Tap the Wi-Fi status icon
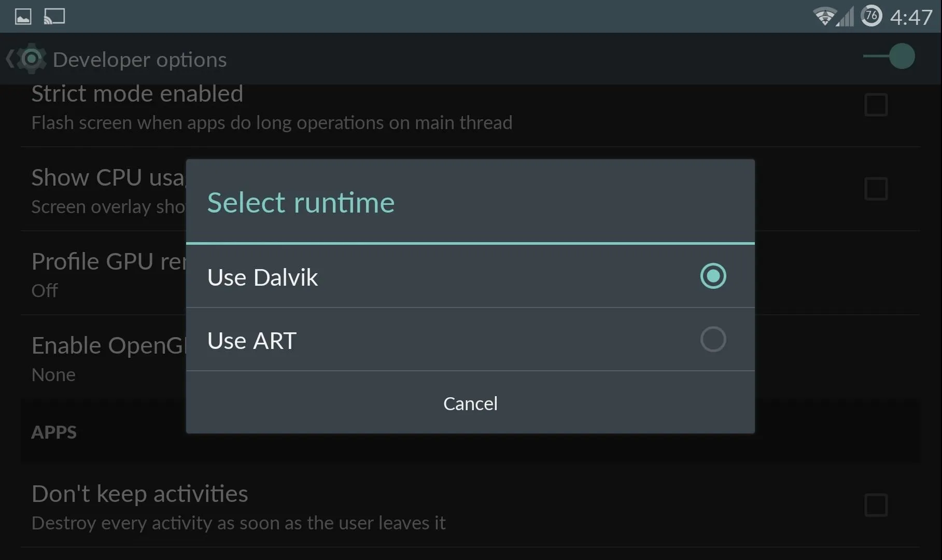 pos(823,17)
